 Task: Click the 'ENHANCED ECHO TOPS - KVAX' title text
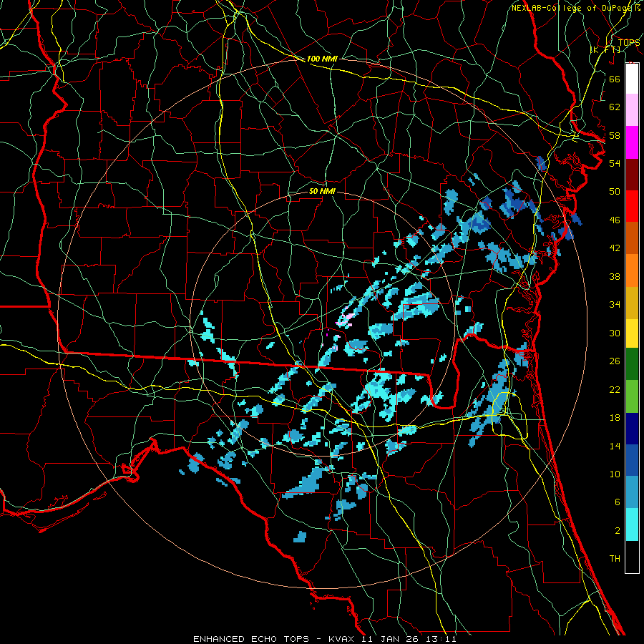tap(275, 639)
